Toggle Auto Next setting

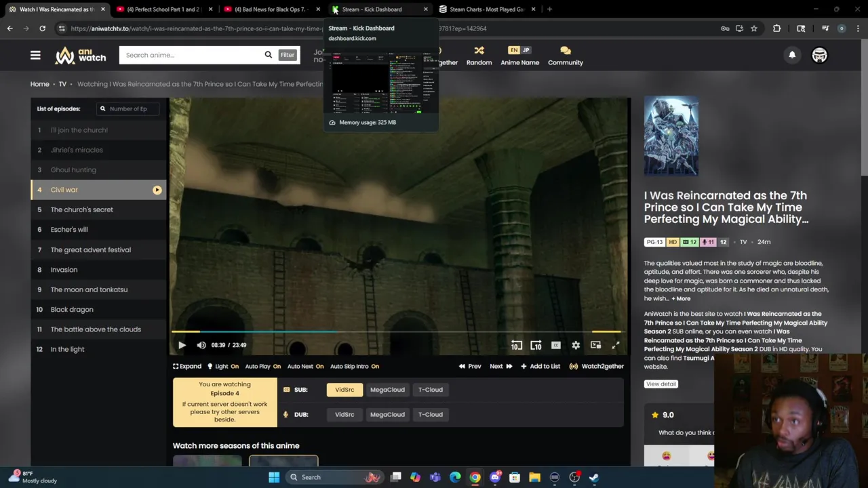tap(305, 366)
